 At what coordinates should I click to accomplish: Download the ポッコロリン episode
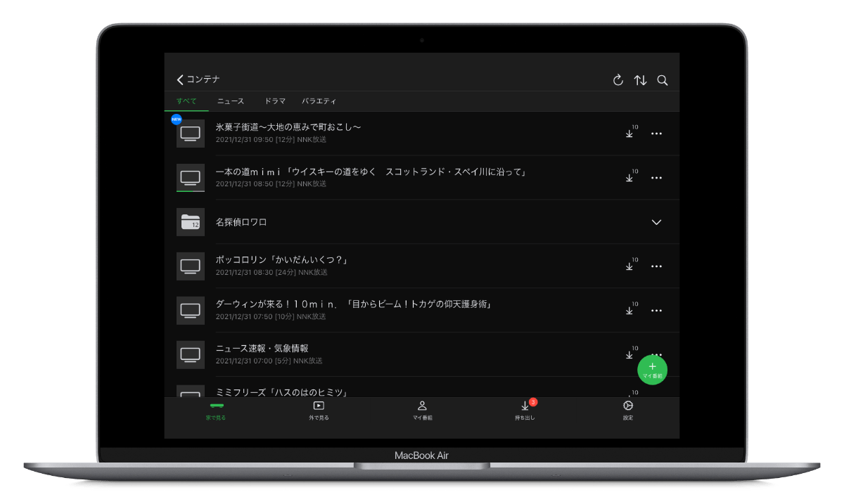click(629, 266)
